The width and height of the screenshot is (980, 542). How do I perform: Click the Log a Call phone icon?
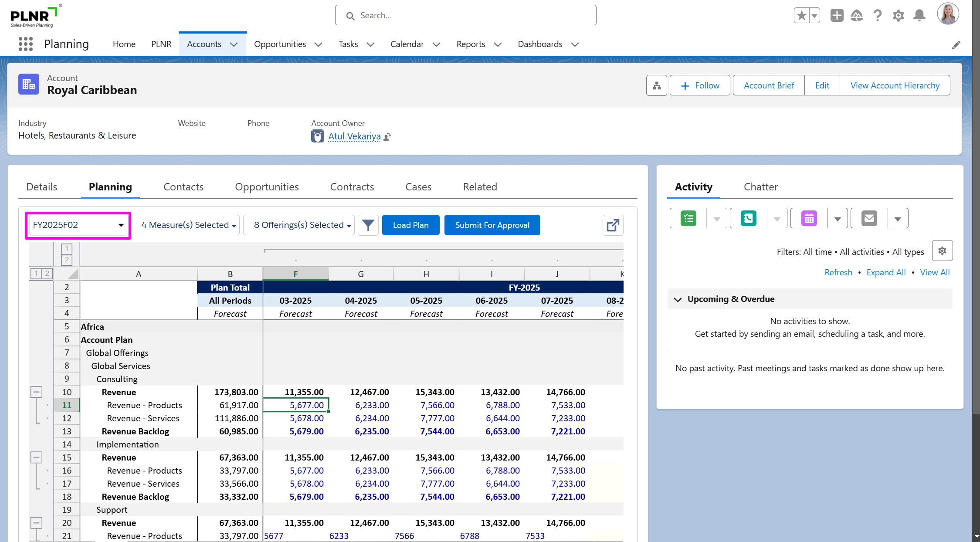tap(748, 218)
